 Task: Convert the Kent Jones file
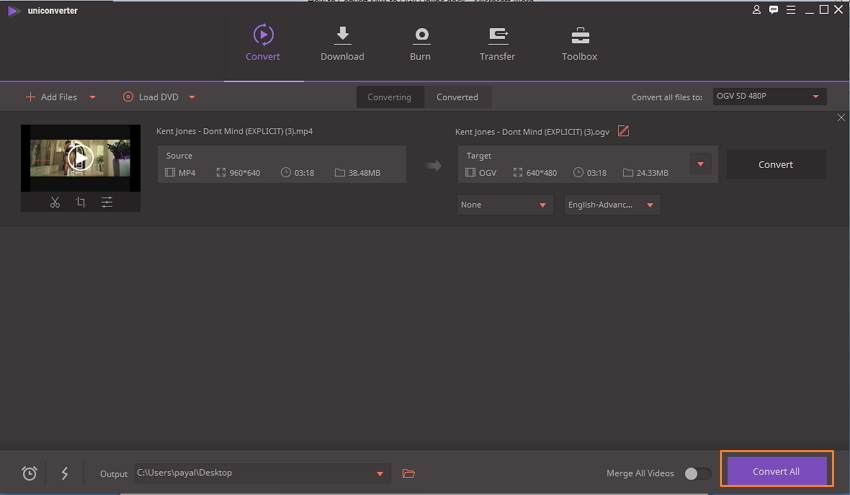point(776,164)
